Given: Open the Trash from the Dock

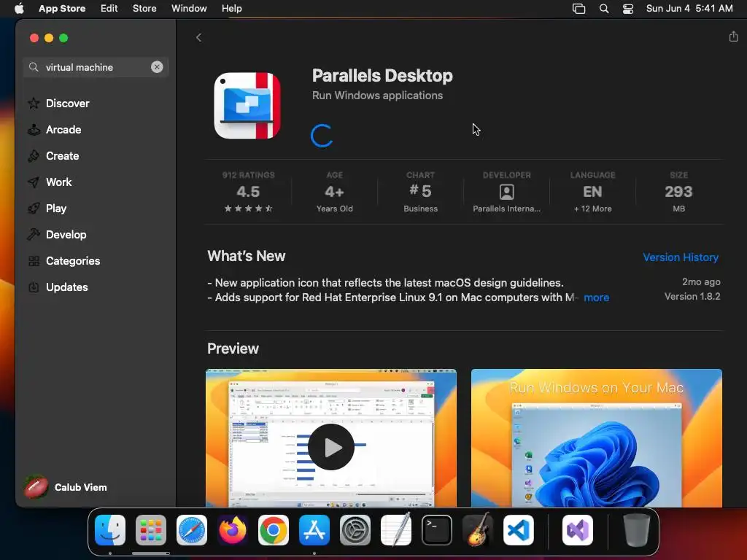Looking at the screenshot, I should (636, 530).
